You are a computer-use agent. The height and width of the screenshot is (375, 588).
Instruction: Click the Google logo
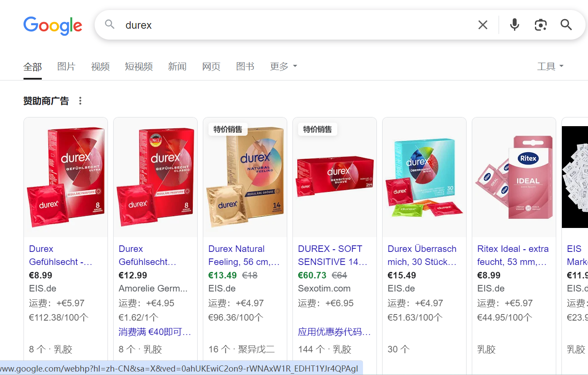(53, 26)
